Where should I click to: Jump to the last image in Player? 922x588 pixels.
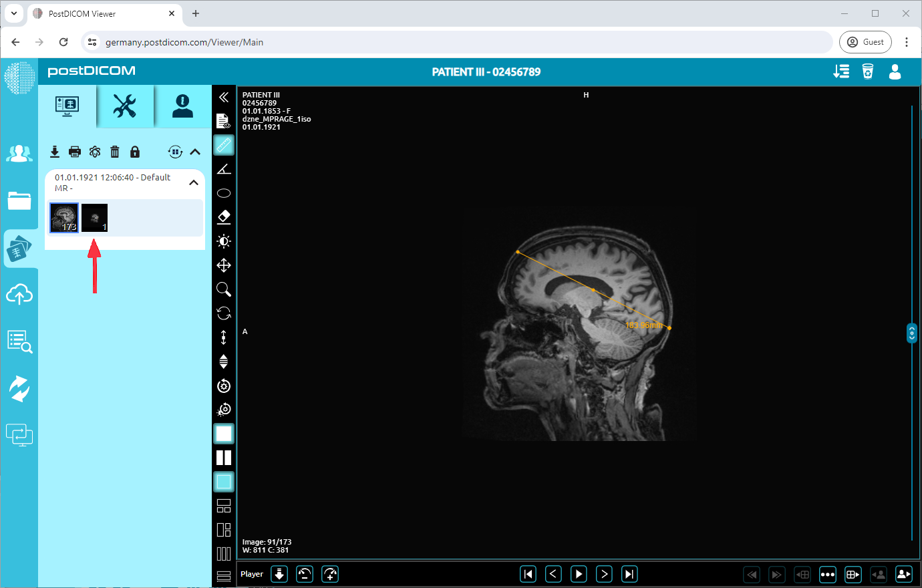629,574
